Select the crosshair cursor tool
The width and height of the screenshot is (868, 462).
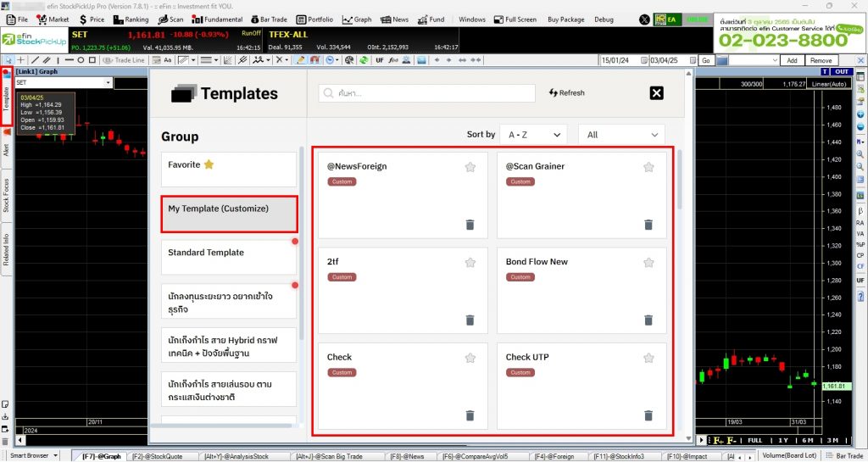click(20, 59)
